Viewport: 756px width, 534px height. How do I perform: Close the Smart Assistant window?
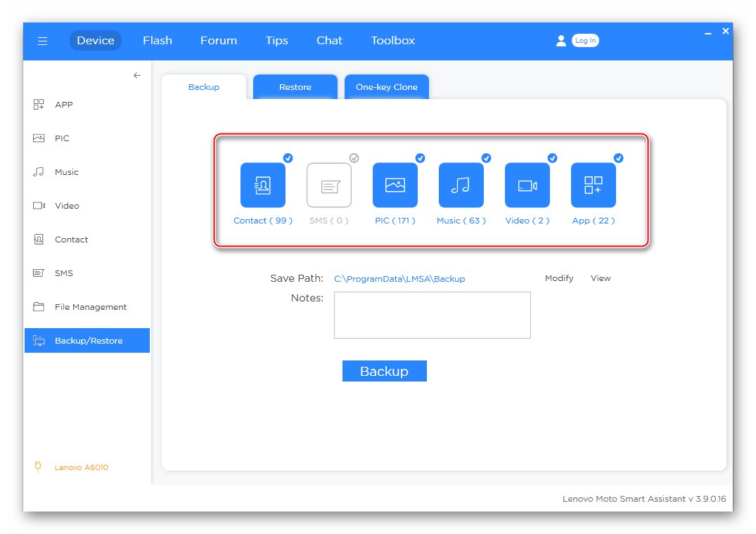pos(725,32)
